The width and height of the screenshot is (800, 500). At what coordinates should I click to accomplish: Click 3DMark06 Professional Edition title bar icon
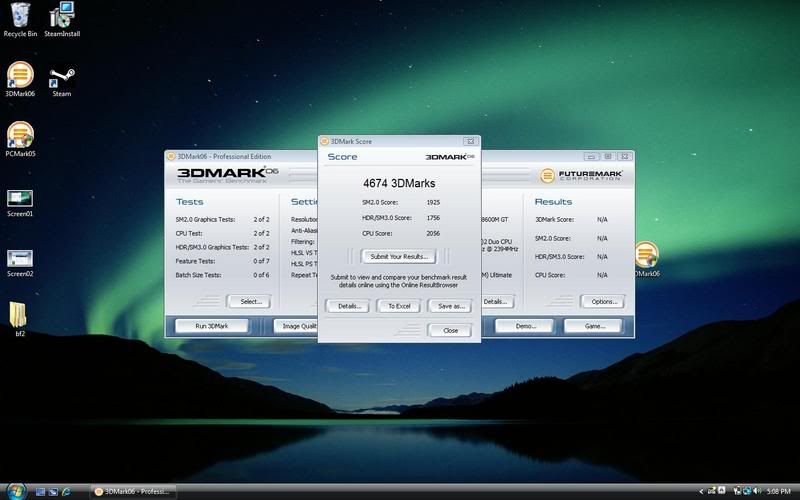tap(171, 157)
